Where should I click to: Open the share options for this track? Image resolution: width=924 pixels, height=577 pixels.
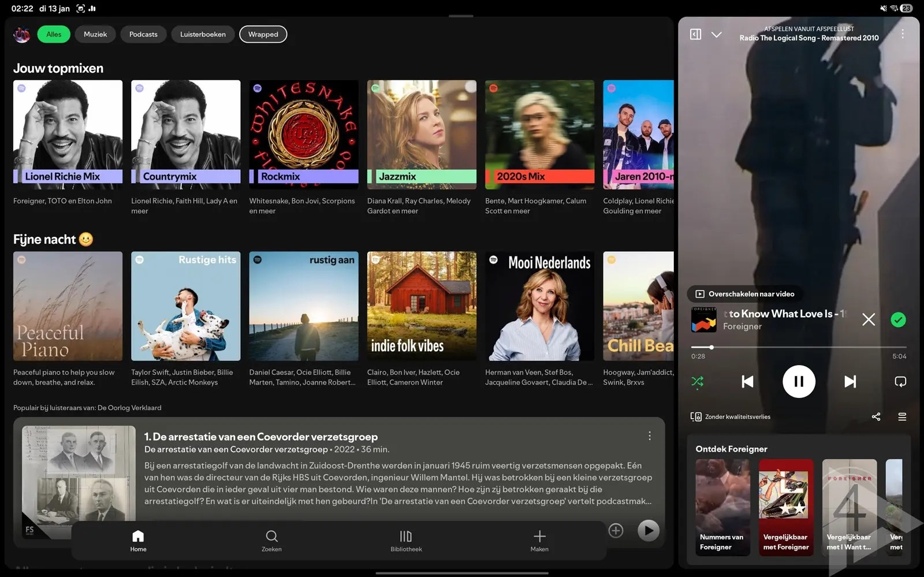[x=875, y=416]
